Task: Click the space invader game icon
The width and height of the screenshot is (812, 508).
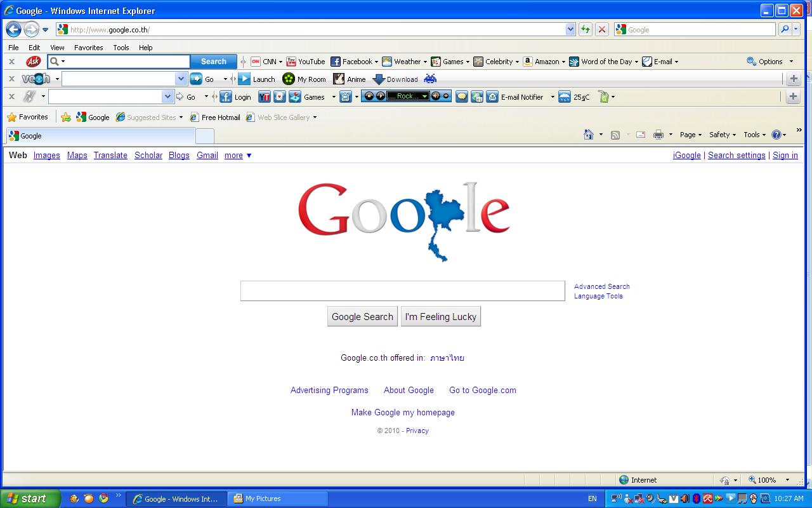Action: click(x=430, y=79)
